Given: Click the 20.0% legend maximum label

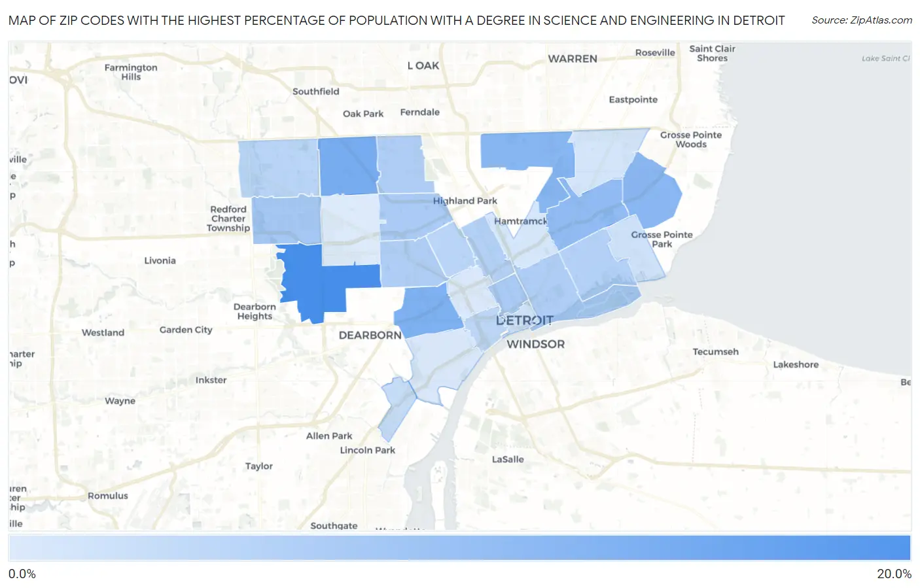Looking at the screenshot, I should pos(894,574).
